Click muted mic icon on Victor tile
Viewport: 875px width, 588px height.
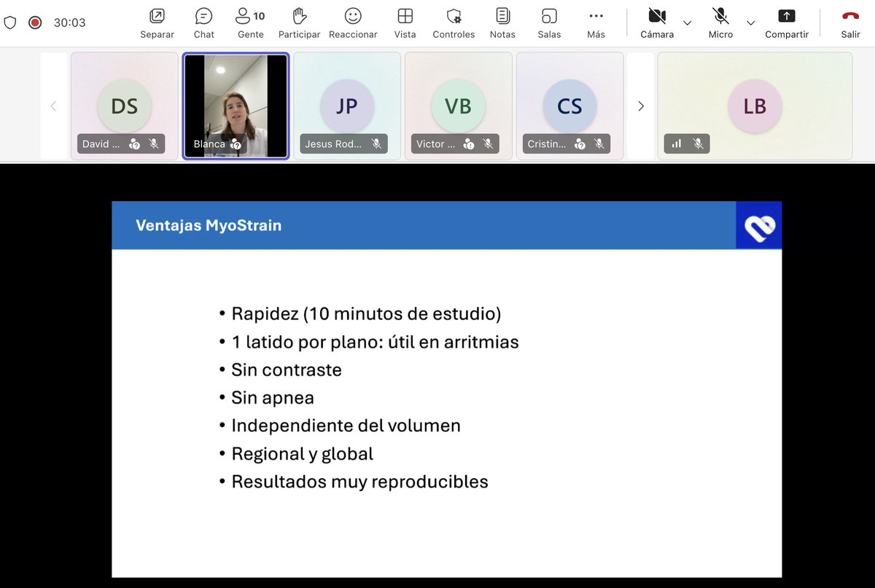click(488, 144)
